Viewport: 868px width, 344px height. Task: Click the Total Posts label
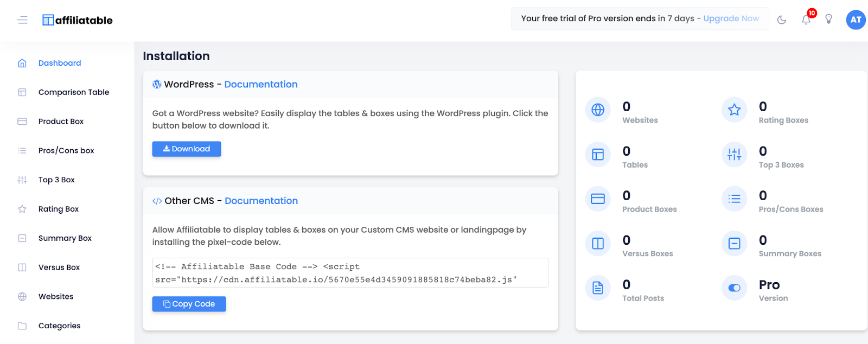[643, 298]
